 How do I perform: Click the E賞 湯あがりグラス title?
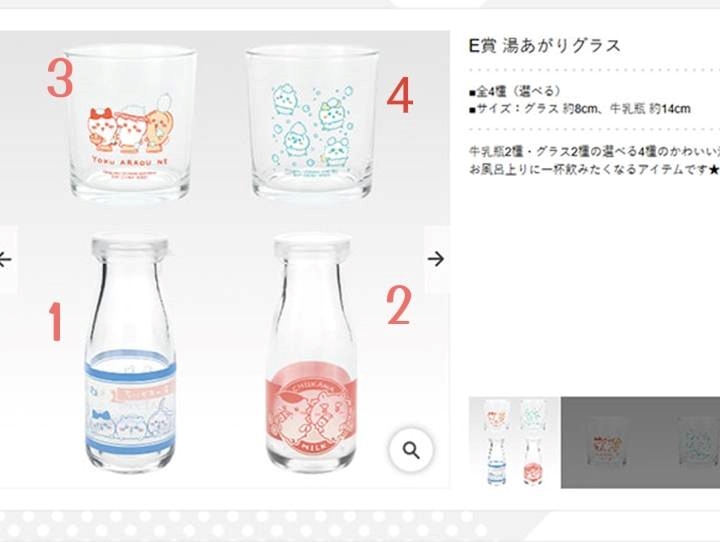pyautogui.click(x=545, y=45)
